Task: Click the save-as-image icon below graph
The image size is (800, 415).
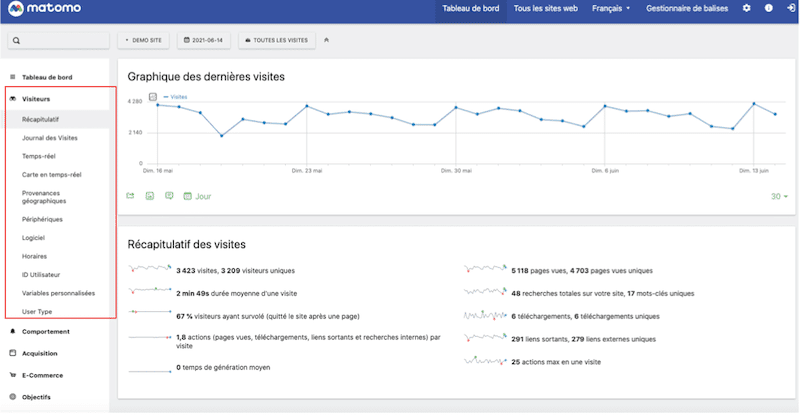Action: 149,196
